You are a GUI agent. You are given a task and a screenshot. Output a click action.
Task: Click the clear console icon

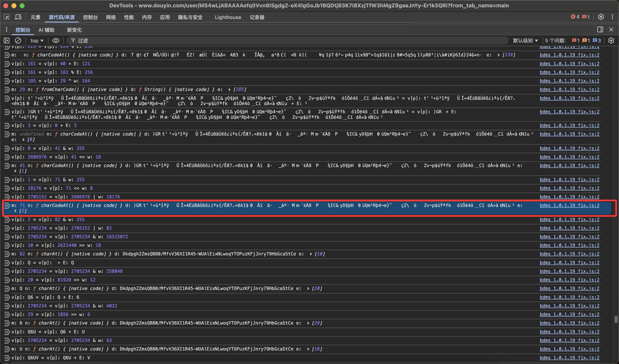(18, 40)
